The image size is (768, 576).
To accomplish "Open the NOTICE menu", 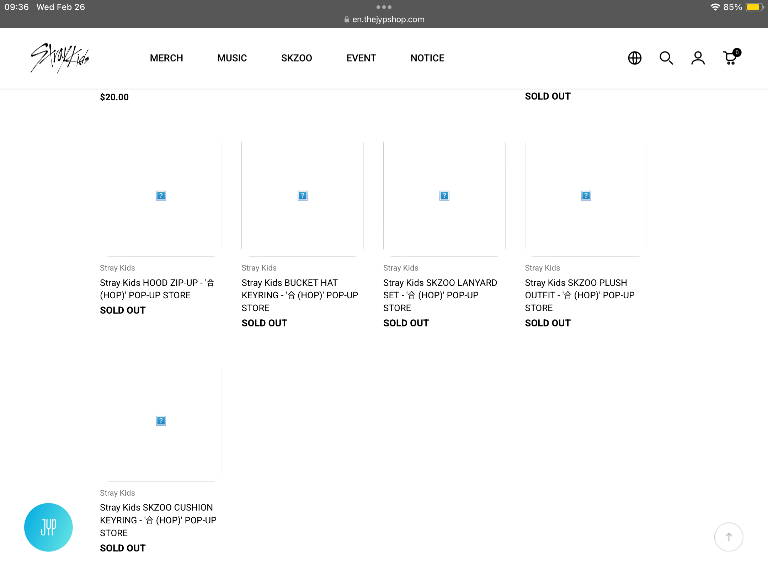I will [x=427, y=58].
